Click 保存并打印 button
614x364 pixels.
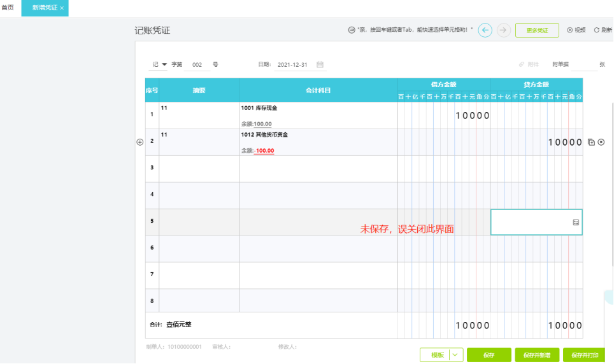[x=584, y=355]
